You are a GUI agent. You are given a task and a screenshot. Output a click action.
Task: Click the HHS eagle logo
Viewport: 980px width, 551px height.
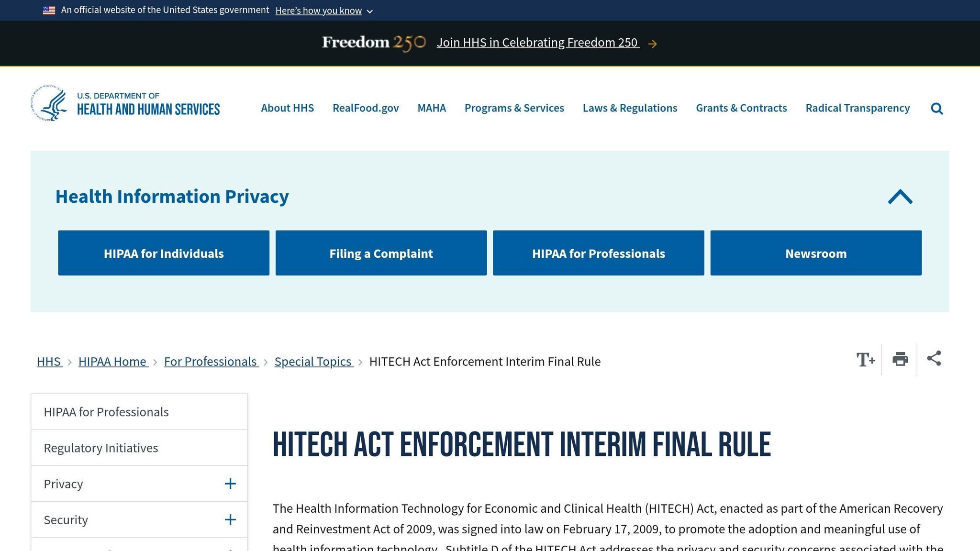[49, 103]
